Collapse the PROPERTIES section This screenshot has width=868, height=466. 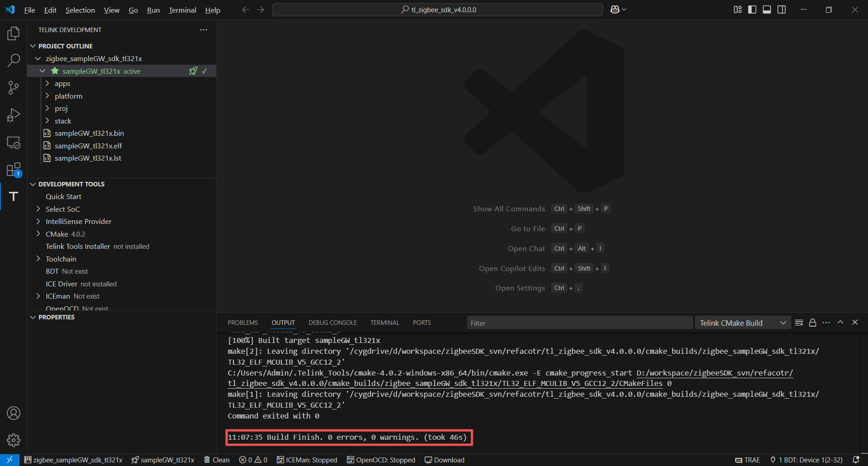pos(33,317)
